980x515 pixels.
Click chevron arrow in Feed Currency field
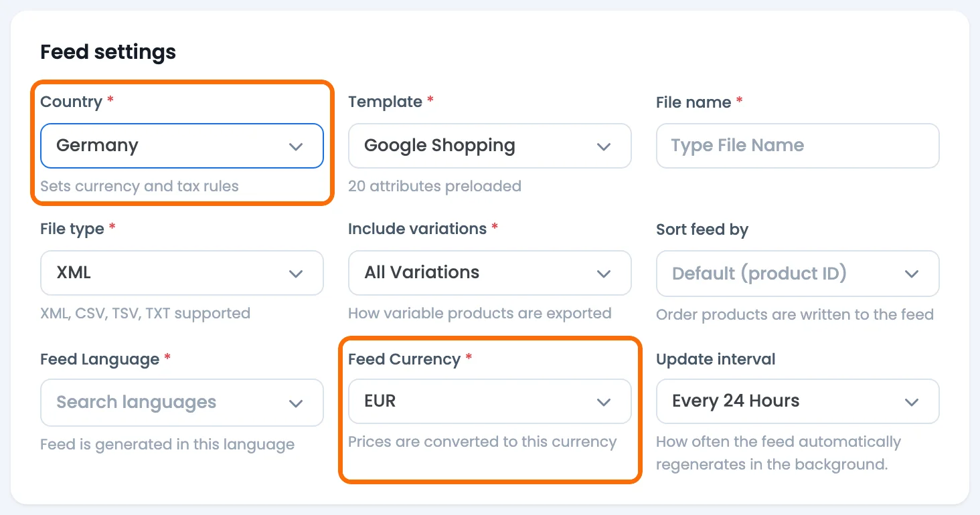[x=604, y=402]
